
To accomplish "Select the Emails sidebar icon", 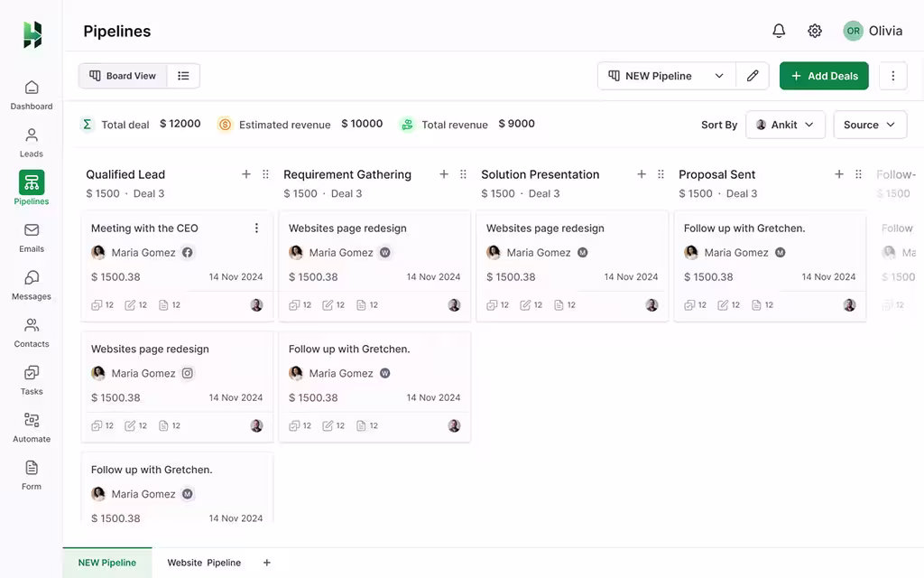I will coord(31,240).
